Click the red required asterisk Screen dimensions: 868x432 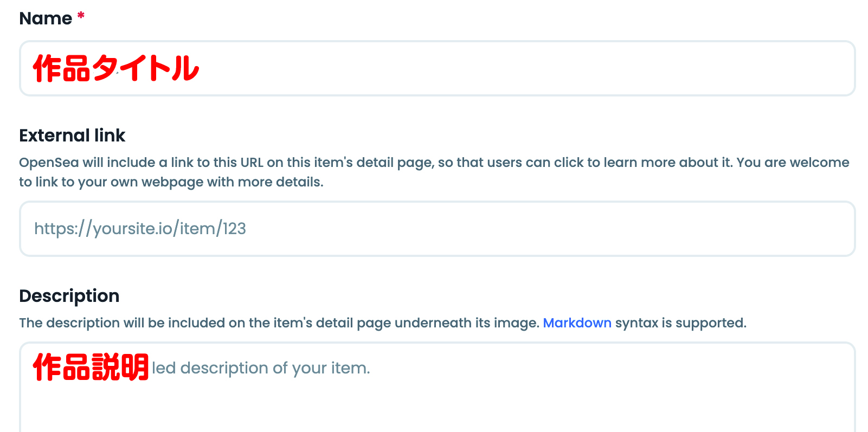pyautogui.click(x=81, y=16)
